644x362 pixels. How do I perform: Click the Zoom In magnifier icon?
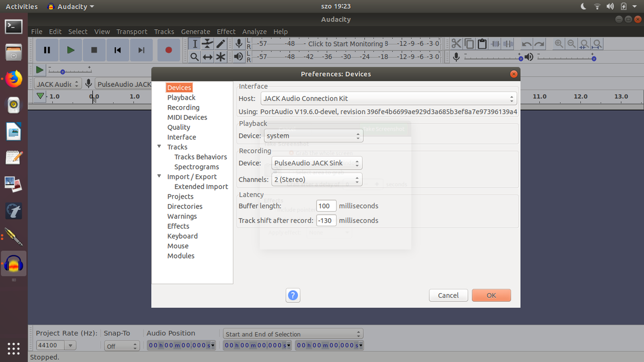tap(558, 44)
